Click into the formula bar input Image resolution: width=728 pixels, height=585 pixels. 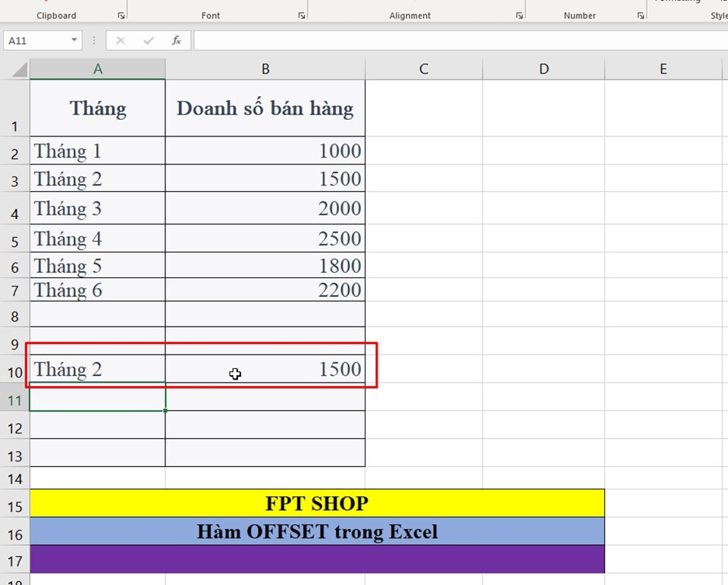(x=460, y=40)
